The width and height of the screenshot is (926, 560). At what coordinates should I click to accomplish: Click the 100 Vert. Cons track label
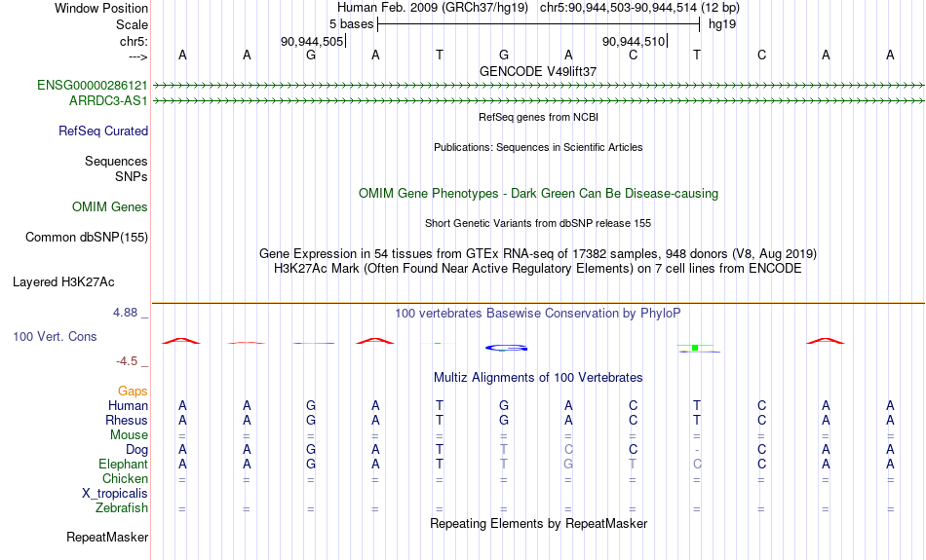55,336
